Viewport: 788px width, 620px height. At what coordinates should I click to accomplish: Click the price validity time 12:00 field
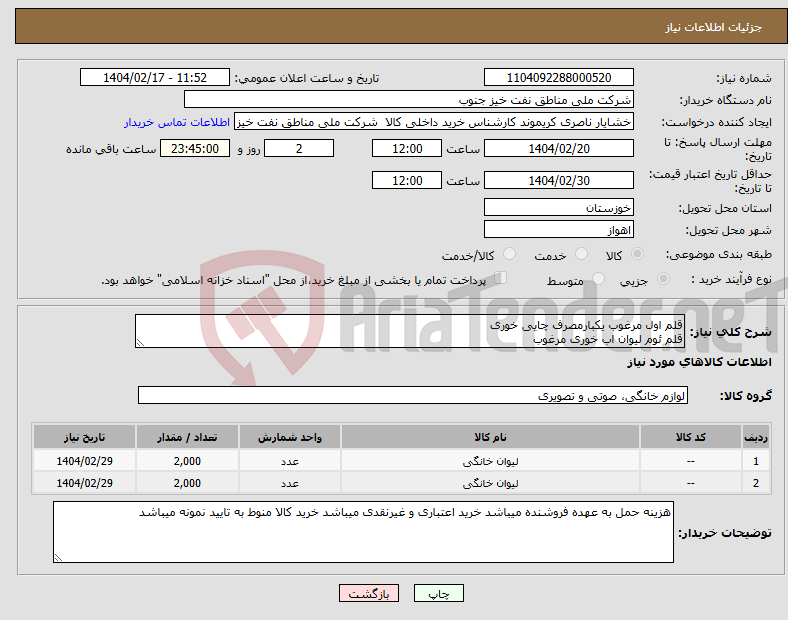pyautogui.click(x=407, y=180)
